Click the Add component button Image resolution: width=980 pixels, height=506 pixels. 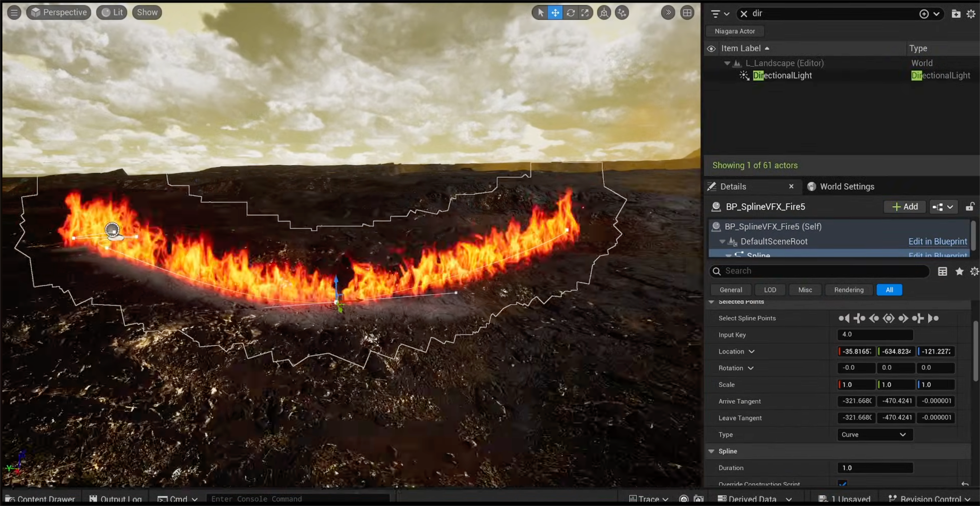pyautogui.click(x=905, y=207)
